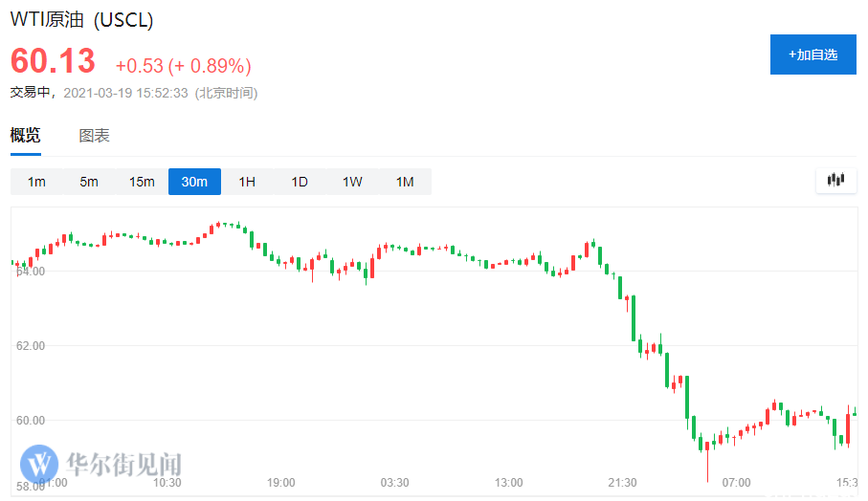Click the +0.53 (+0.89%) change value
This screenshot has width=868, height=501.
coord(183,66)
